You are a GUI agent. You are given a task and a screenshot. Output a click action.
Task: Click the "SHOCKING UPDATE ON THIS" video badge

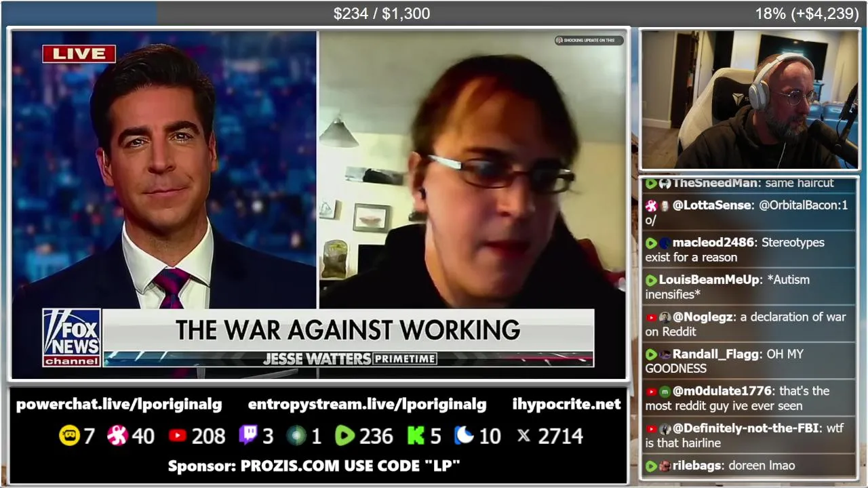(589, 41)
